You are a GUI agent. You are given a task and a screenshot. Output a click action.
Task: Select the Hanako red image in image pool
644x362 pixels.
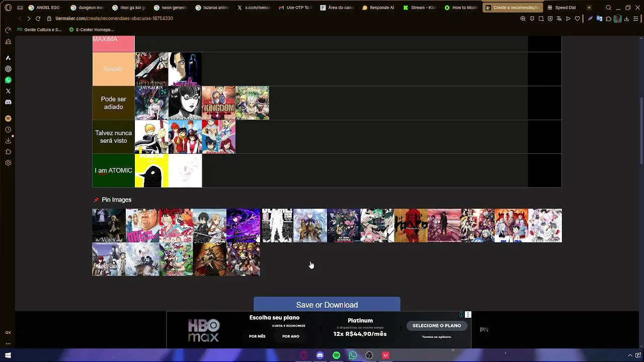[411, 226]
